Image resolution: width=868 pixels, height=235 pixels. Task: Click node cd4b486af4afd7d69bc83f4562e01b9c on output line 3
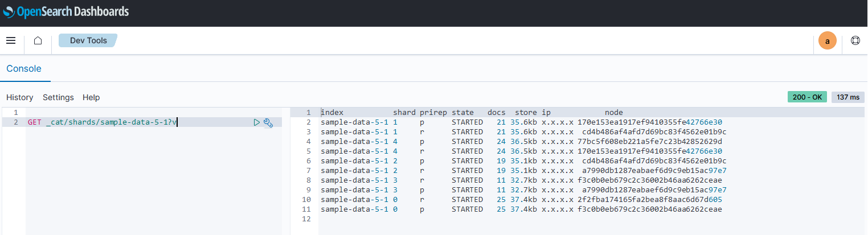coord(654,132)
